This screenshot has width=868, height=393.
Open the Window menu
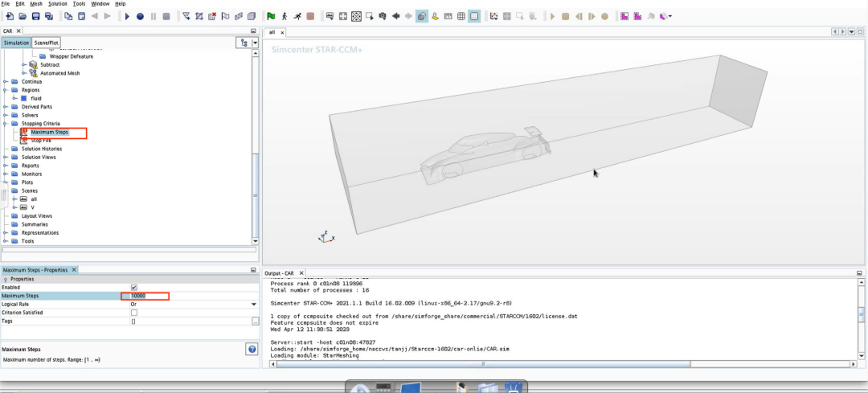click(x=100, y=4)
